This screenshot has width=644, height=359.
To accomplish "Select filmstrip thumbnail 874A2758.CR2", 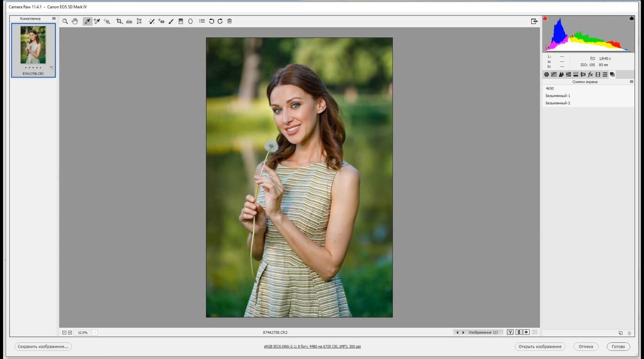I will [x=33, y=50].
